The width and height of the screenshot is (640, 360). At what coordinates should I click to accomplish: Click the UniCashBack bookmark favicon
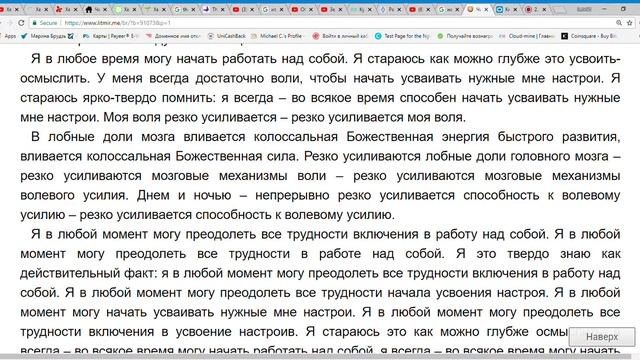click(211, 36)
